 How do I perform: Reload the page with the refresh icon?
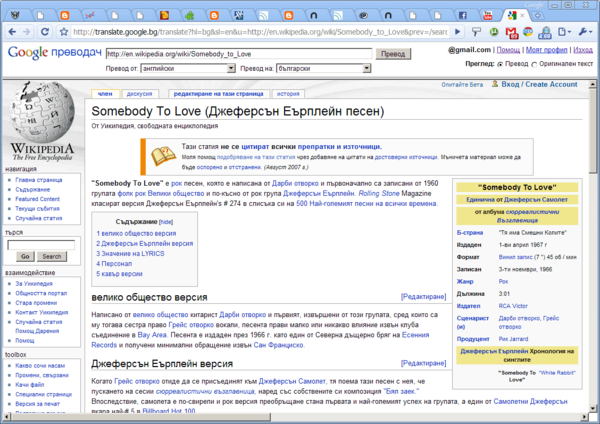(45, 32)
